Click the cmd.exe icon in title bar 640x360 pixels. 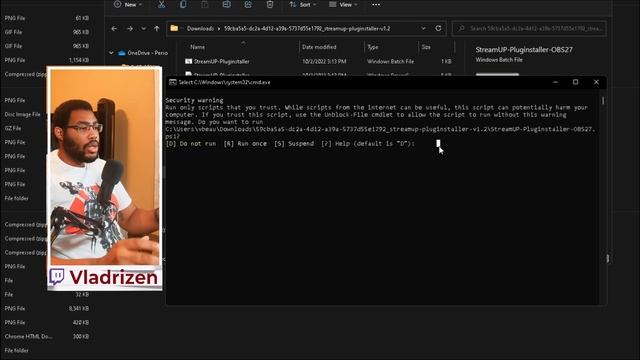tap(173, 82)
